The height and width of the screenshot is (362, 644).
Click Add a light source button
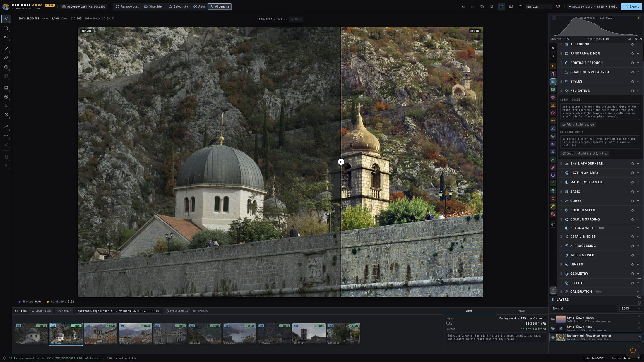click(x=578, y=125)
